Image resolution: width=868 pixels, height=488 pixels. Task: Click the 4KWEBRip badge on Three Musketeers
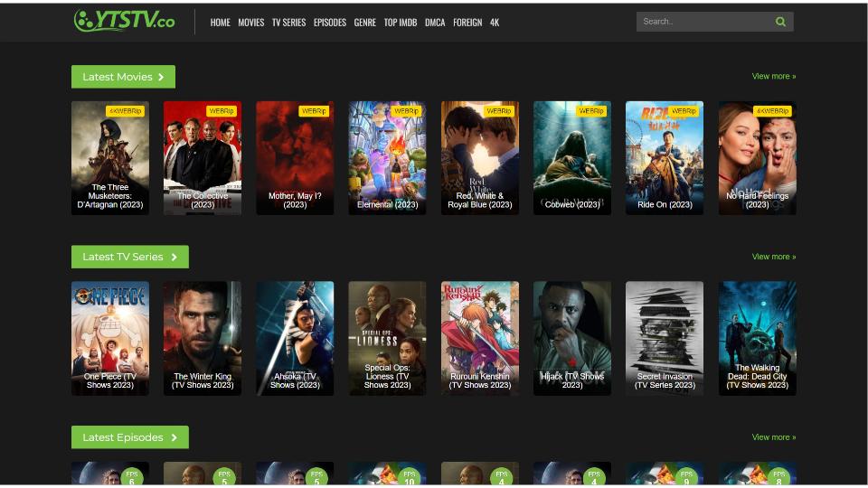126,111
